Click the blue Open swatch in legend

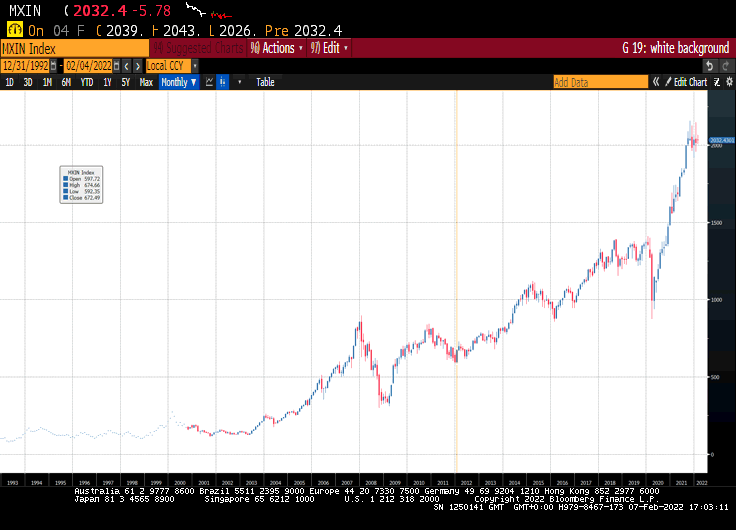(66, 179)
